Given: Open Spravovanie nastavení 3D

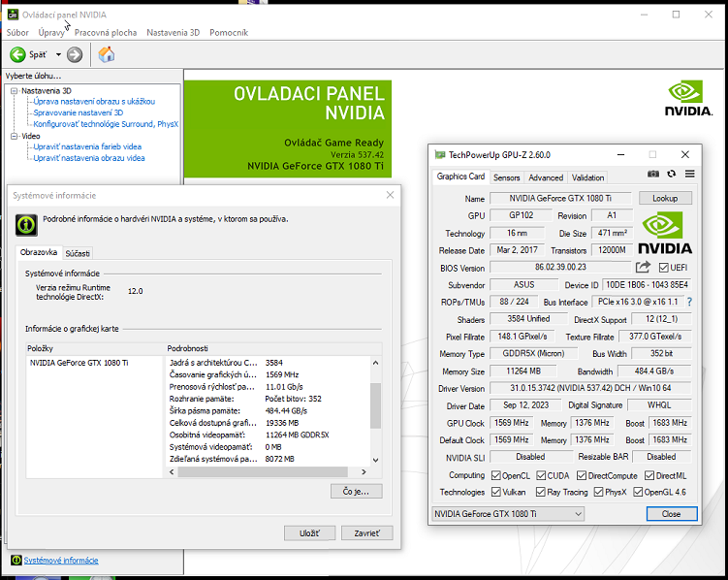Looking at the screenshot, I should pos(78,113).
